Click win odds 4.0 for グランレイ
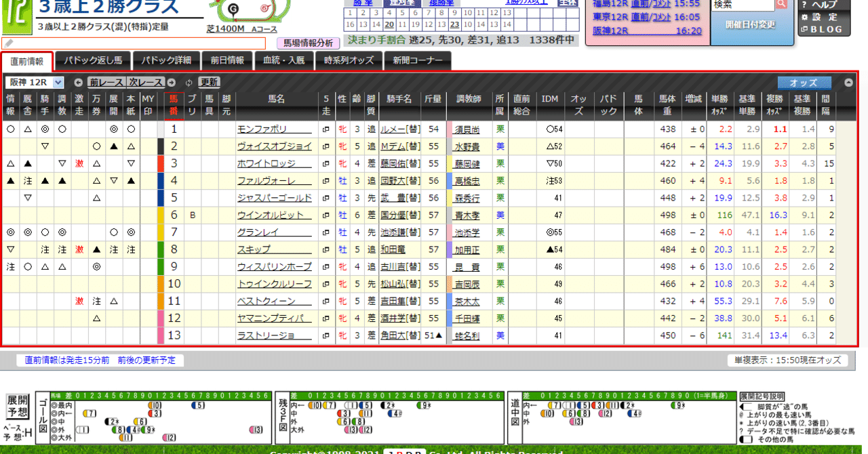868x454 pixels. coord(726,232)
